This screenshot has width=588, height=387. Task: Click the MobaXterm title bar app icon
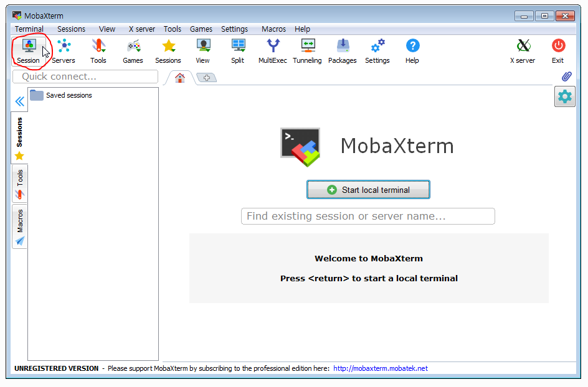16,16
